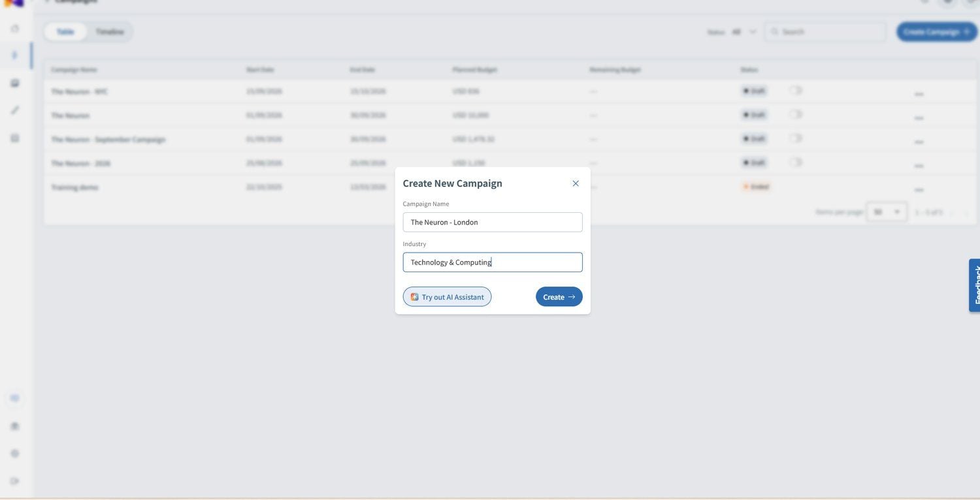Click the magnifier icon in search box
The height and width of the screenshot is (500, 980).
click(x=775, y=31)
